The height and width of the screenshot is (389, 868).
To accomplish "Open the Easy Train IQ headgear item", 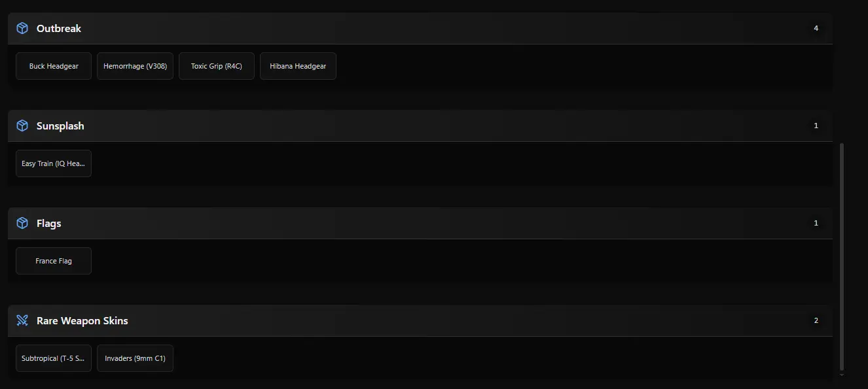I will (x=54, y=163).
